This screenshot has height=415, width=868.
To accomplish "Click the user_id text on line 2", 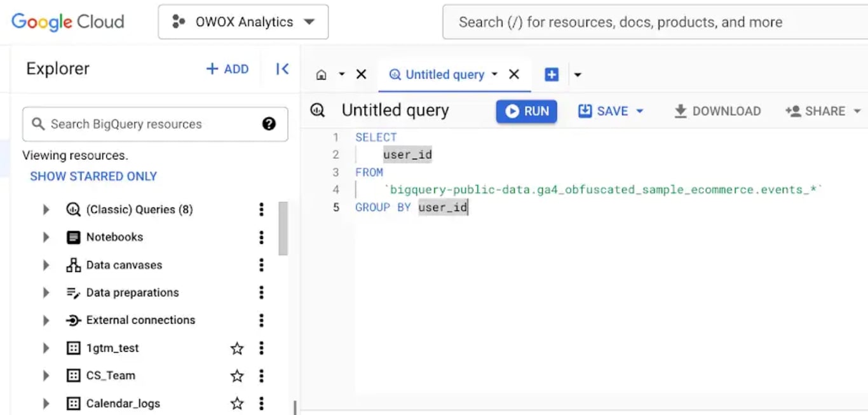I will 407,154.
